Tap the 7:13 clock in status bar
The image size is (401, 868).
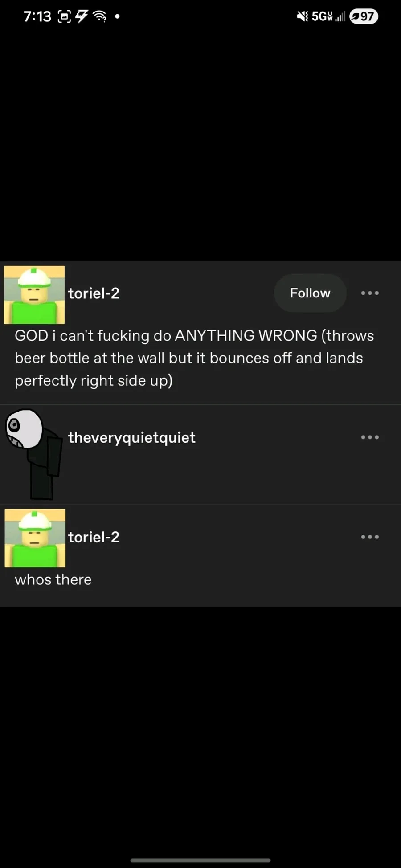37,16
